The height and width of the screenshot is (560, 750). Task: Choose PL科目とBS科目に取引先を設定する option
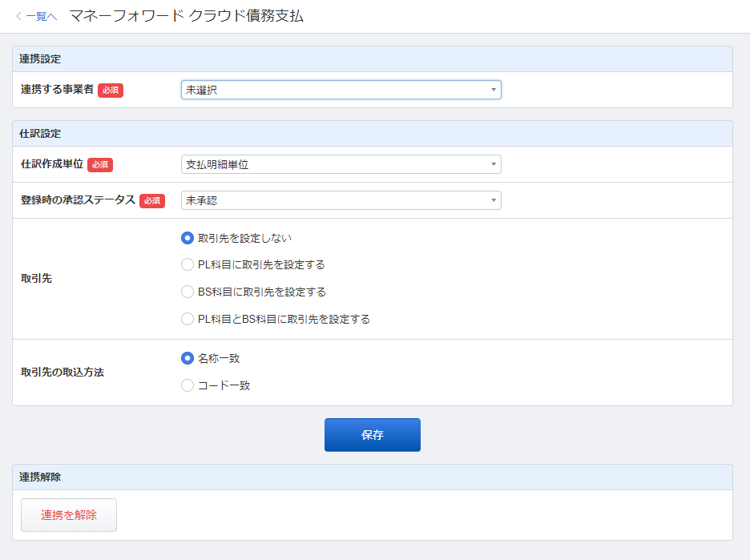coord(187,319)
